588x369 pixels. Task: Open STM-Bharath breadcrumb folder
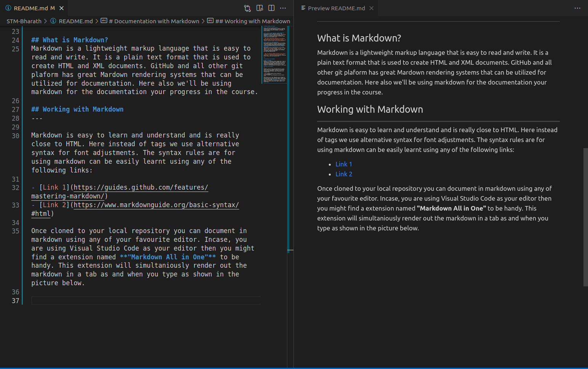24,21
